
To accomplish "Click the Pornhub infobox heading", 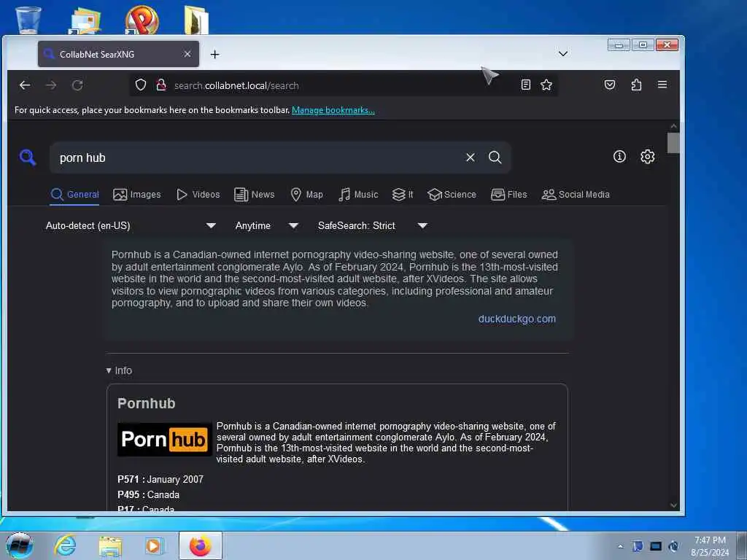I will (x=146, y=403).
